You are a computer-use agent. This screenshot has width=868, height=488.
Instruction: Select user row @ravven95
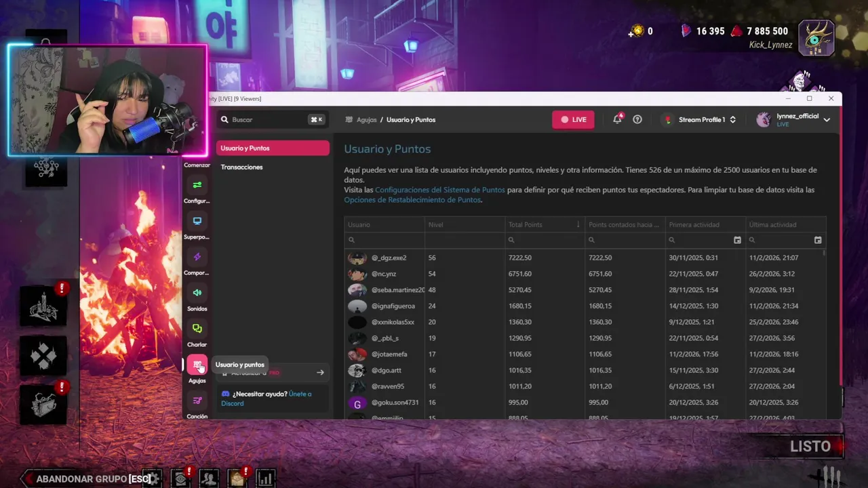click(x=585, y=386)
